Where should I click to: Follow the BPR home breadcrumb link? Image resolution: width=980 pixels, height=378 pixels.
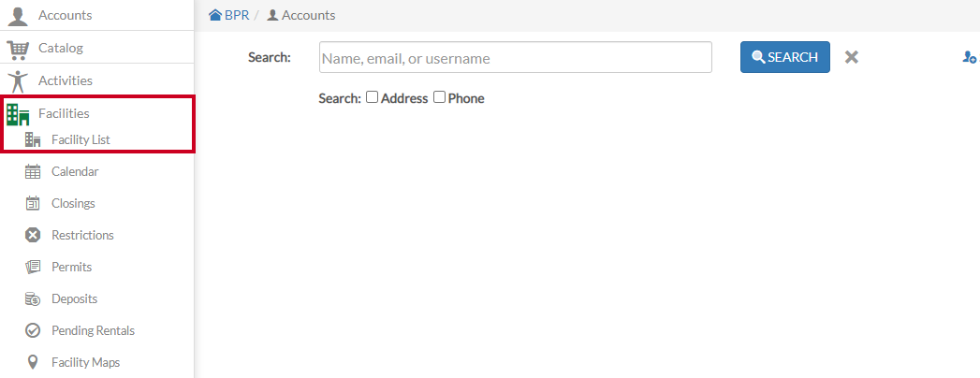[229, 15]
